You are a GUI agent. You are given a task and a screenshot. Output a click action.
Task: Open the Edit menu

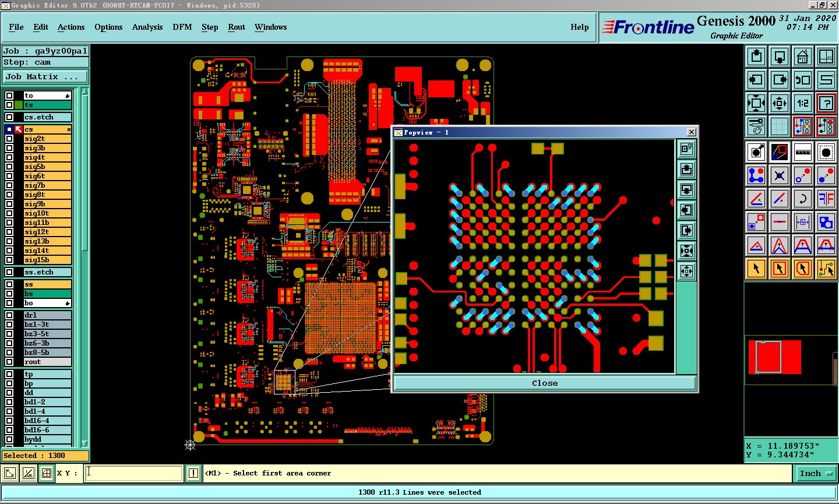(41, 27)
